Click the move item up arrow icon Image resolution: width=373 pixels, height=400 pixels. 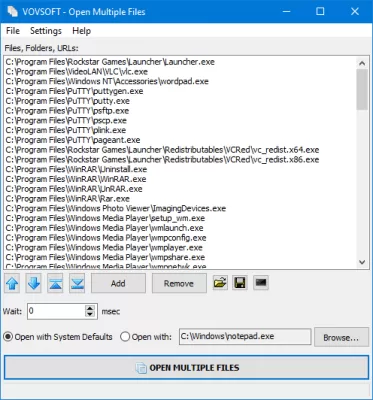12,283
